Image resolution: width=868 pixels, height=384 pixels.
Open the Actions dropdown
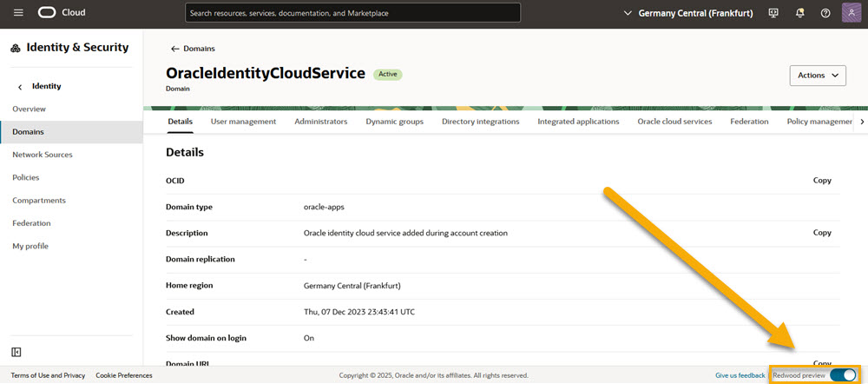pyautogui.click(x=818, y=76)
